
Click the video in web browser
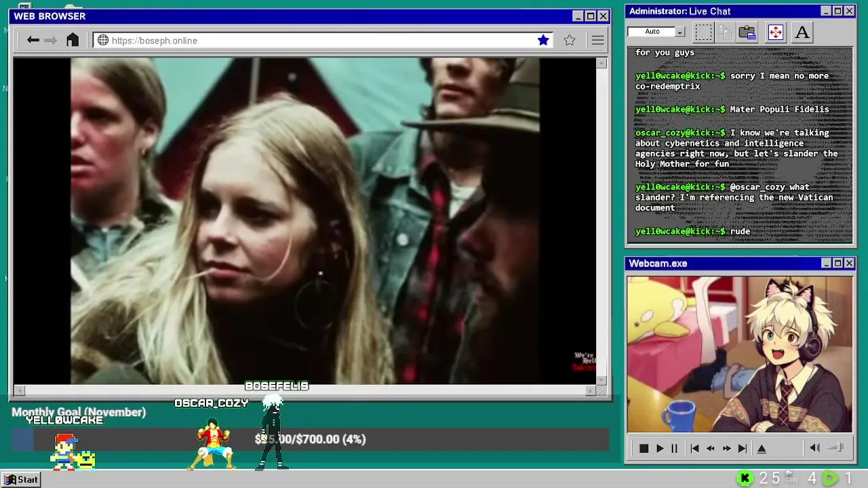click(305, 221)
